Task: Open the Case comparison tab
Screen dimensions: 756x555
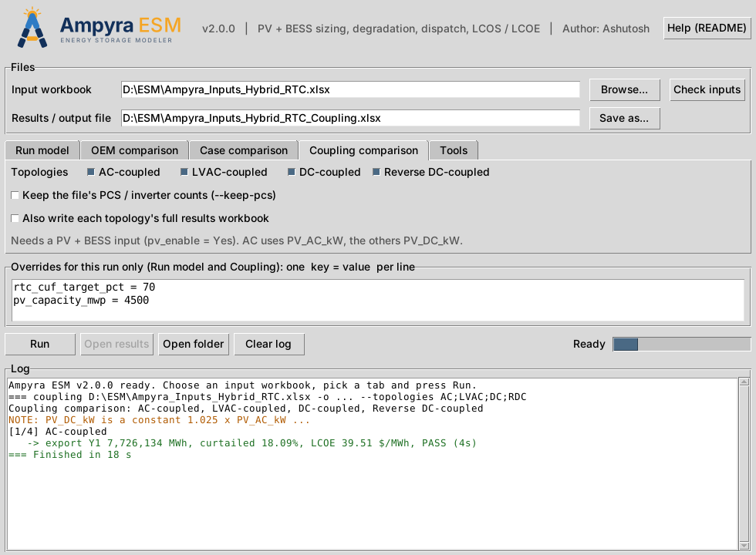Action: point(244,150)
